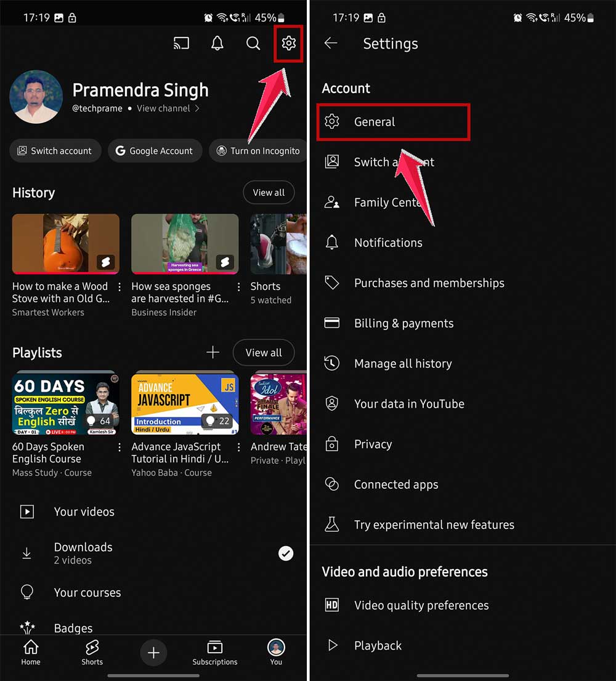Tap the Switch account button
The width and height of the screenshot is (616, 681).
pos(55,150)
